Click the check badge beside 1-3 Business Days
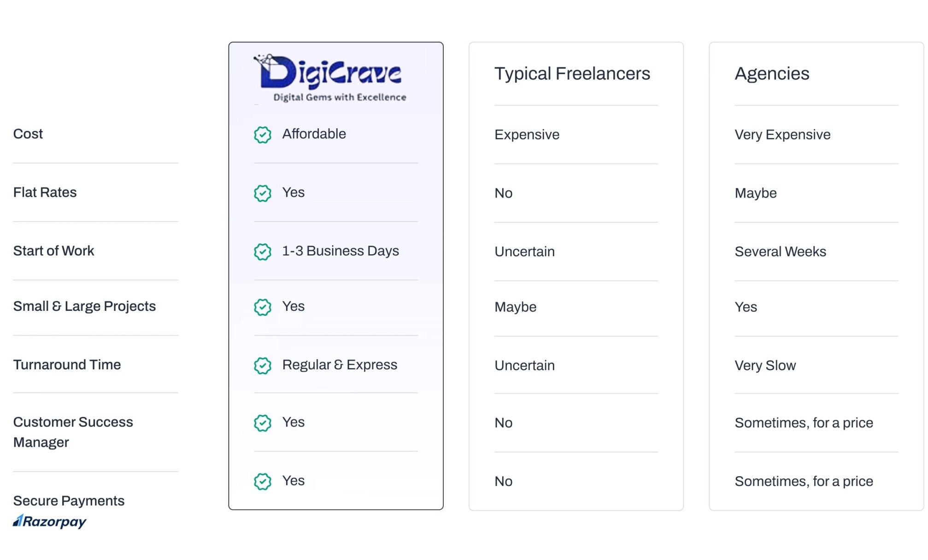The height and width of the screenshot is (560, 928). 263,251
